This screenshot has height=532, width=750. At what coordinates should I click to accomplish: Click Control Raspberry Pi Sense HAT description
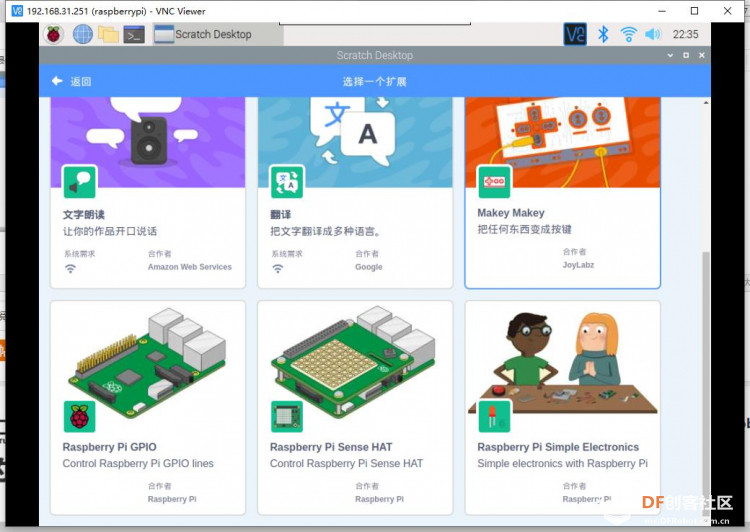pyautogui.click(x=346, y=463)
